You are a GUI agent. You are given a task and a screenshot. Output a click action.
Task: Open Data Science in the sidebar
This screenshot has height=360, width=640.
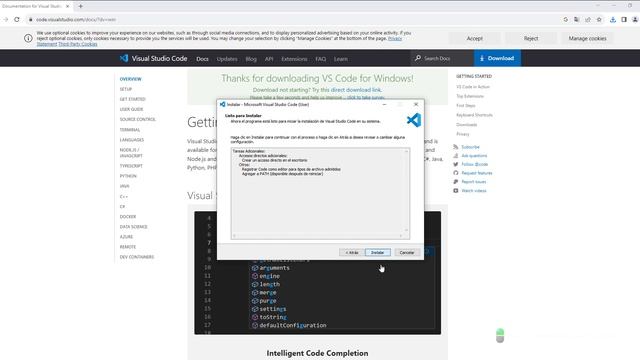[x=133, y=227]
